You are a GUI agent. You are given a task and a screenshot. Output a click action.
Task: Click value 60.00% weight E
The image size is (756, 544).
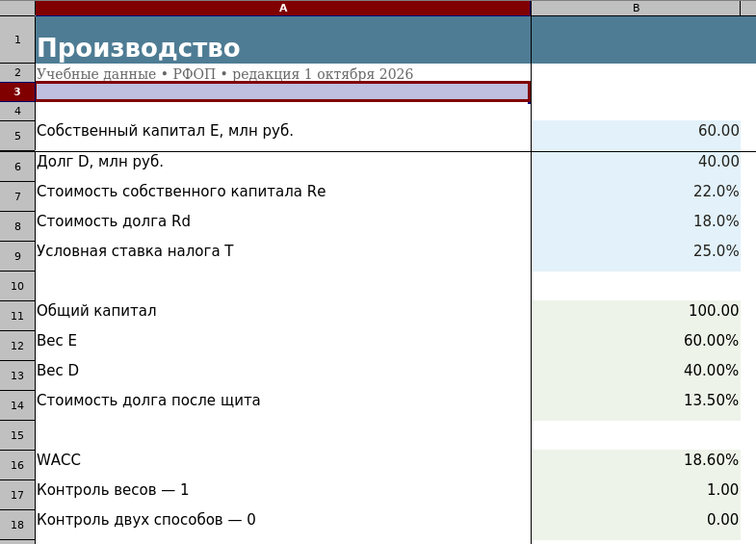[x=636, y=346]
